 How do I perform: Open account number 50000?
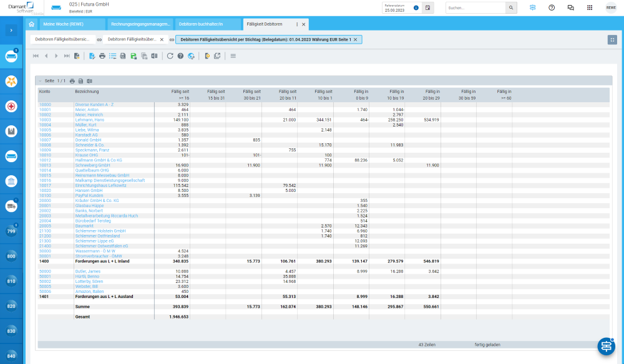point(45,271)
